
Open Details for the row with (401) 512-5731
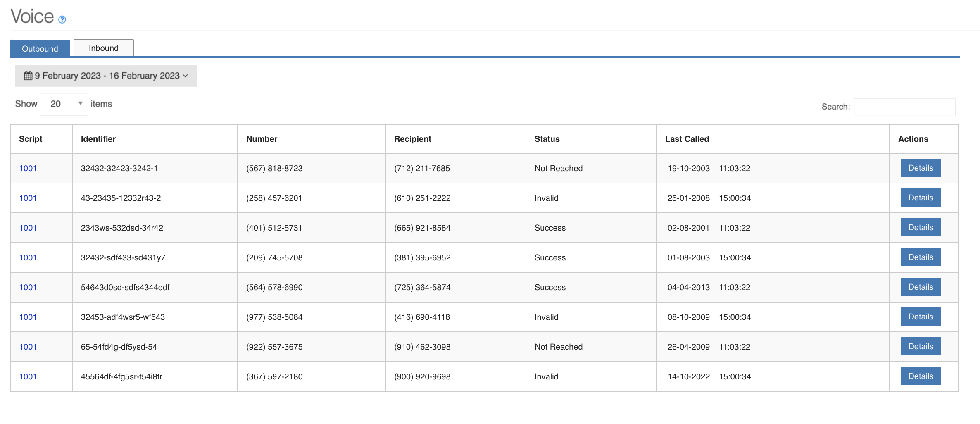[920, 227]
